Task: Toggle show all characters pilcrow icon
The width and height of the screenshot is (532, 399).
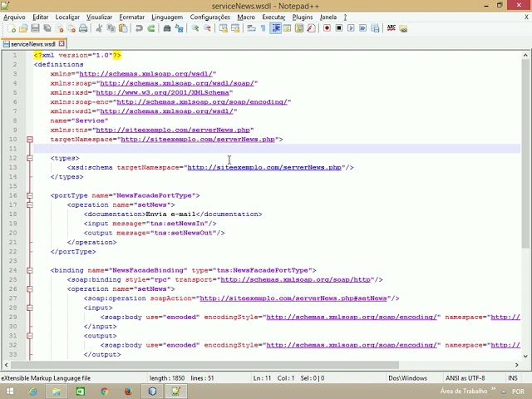Action: point(264,28)
